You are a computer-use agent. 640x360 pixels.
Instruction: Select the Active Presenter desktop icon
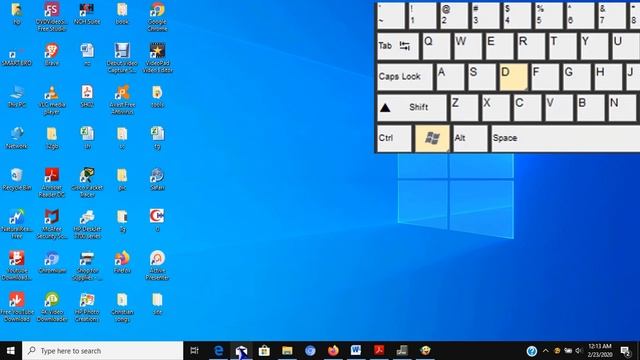pos(157,265)
